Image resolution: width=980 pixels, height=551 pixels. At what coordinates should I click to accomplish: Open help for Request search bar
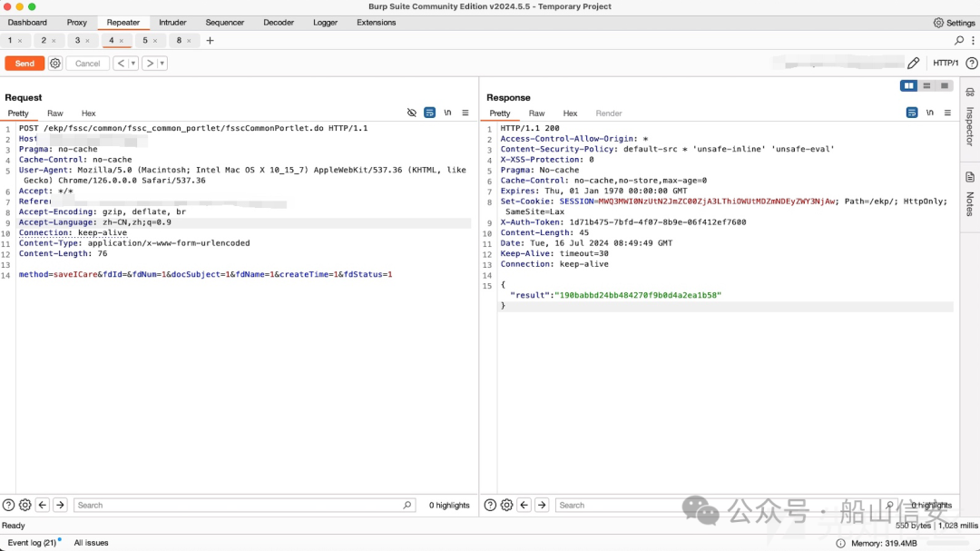pos(8,505)
